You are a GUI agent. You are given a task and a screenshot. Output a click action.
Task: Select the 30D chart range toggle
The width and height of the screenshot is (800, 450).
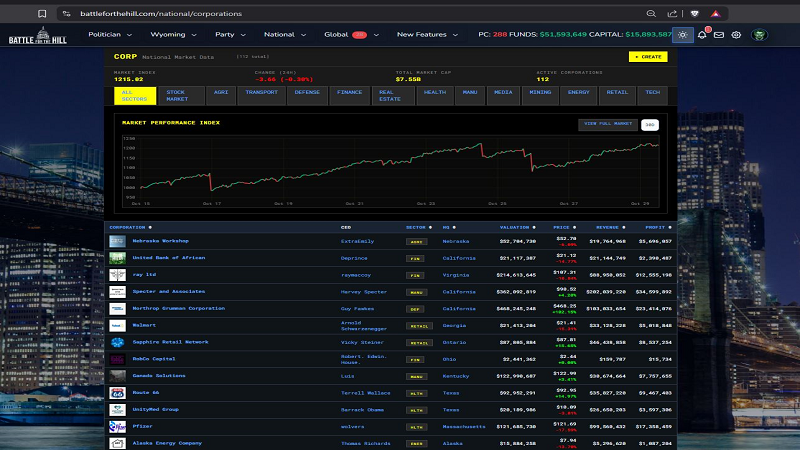[x=649, y=125]
